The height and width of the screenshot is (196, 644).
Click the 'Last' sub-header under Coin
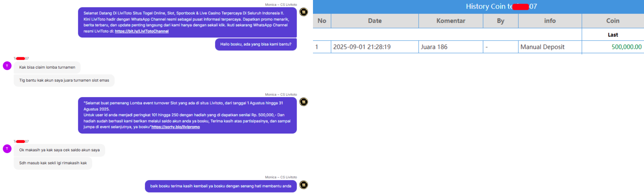(613, 35)
